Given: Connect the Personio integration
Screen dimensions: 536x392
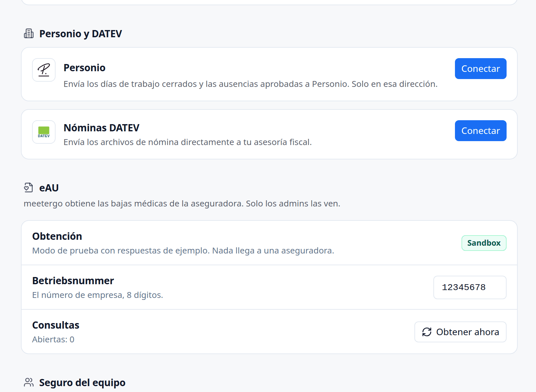Looking at the screenshot, I should click(x=480, y=69).
